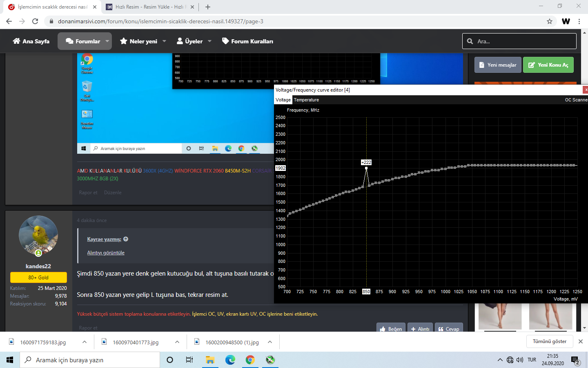Focus the Ara... search field
This screenshot has height=368, width=588.
(x=519, y=41)
